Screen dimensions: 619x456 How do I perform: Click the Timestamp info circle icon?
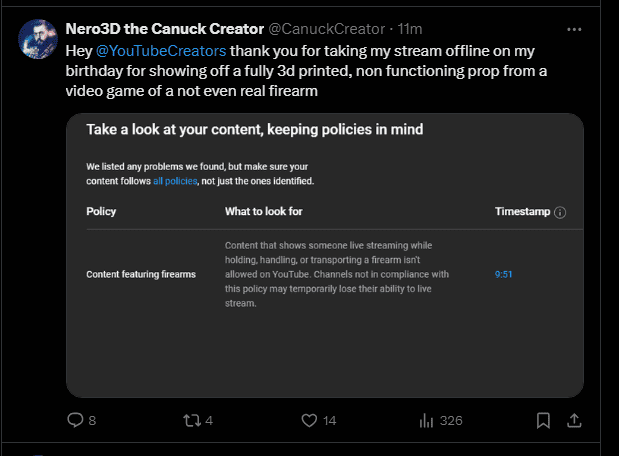[560, 212]
